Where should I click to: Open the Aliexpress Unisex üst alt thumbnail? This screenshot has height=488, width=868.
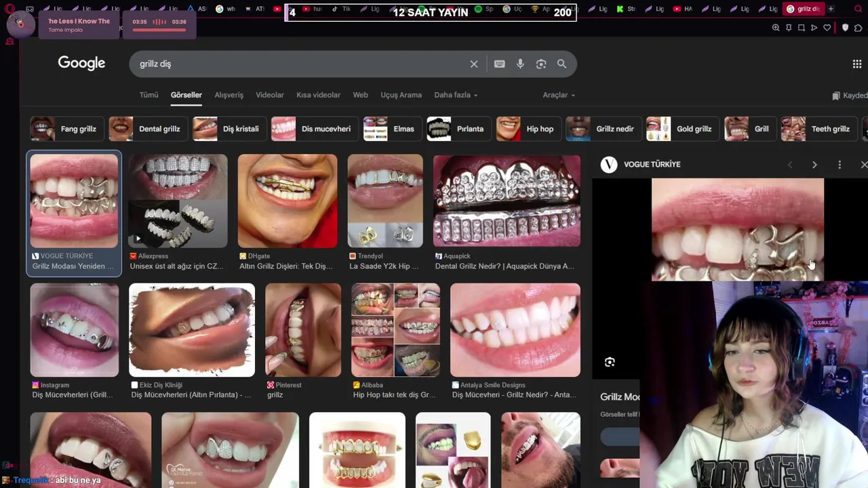click(178, 201)
